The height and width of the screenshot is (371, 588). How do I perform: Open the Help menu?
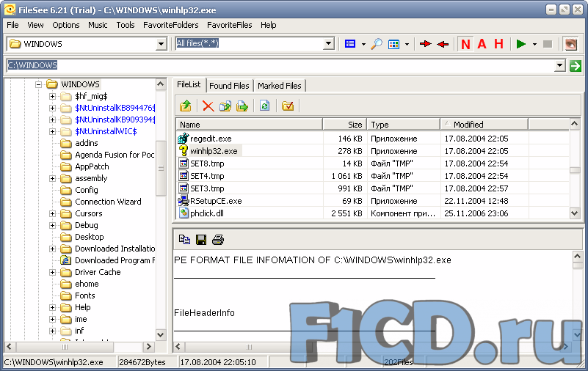coord(269,25)
